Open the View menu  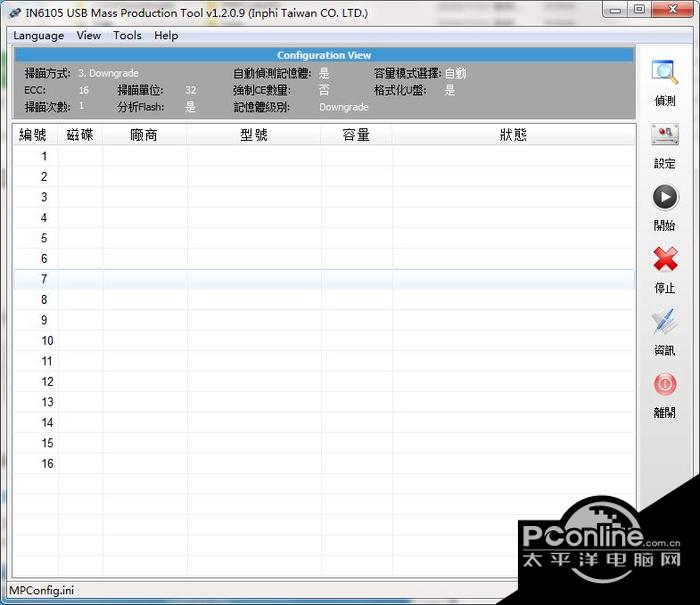click(x=88, y=35)
